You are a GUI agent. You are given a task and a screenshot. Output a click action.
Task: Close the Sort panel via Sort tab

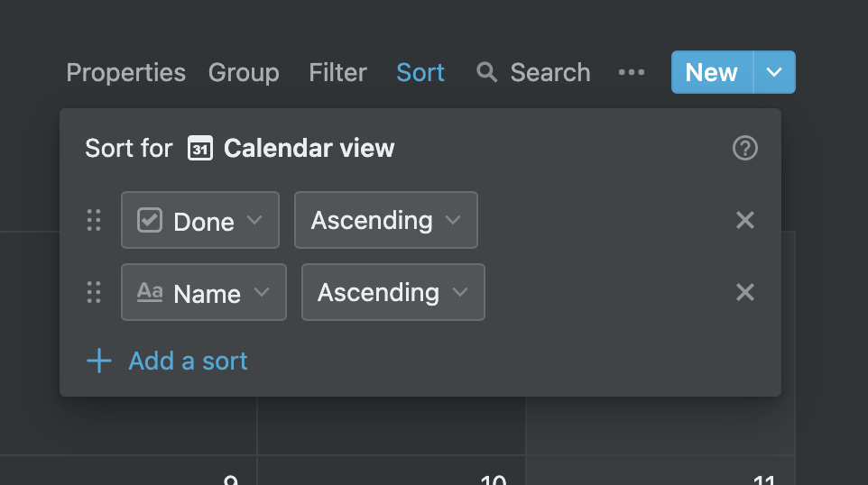pos(420,72)
